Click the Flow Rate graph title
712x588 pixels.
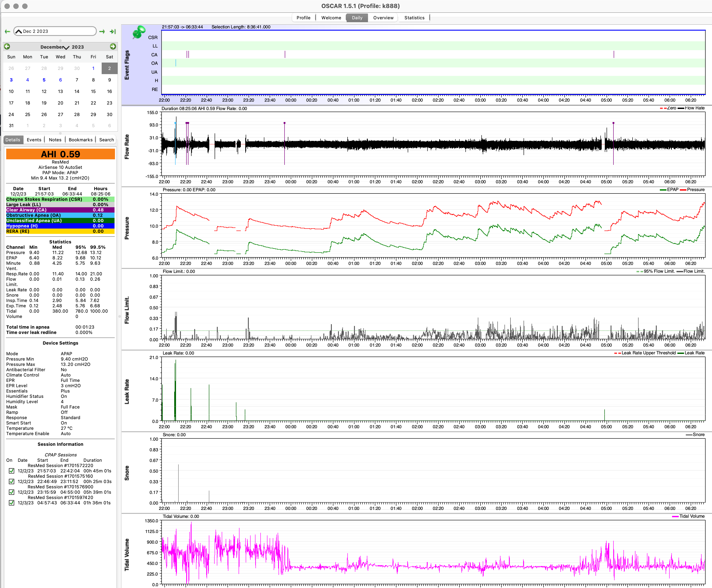(x=127, y=147)
